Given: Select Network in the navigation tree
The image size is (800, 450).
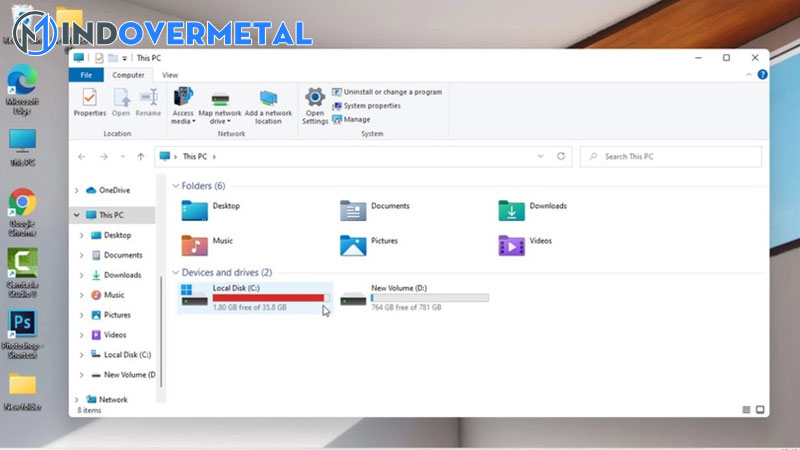Looking at the screenshot, I should pyautogui.click(x=113, y=399).
